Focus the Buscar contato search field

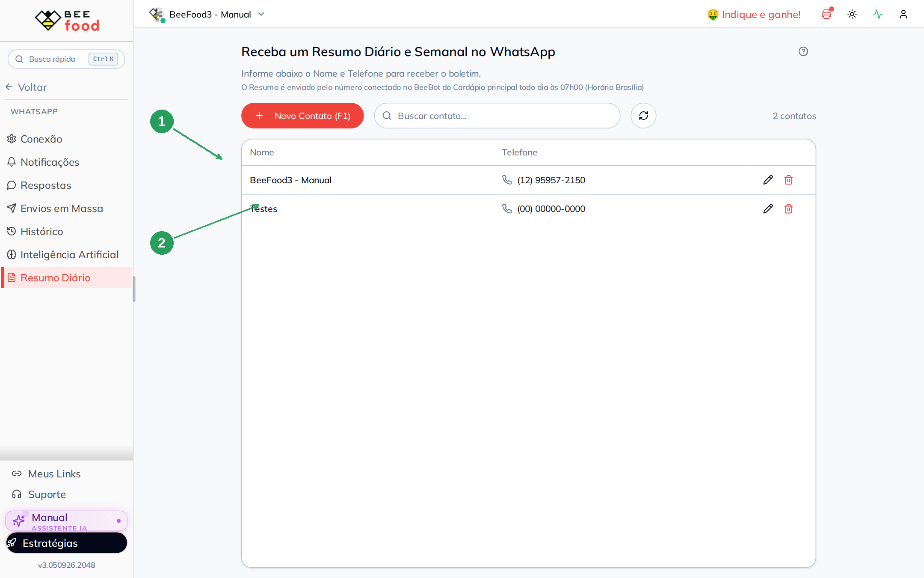point(497,116)
